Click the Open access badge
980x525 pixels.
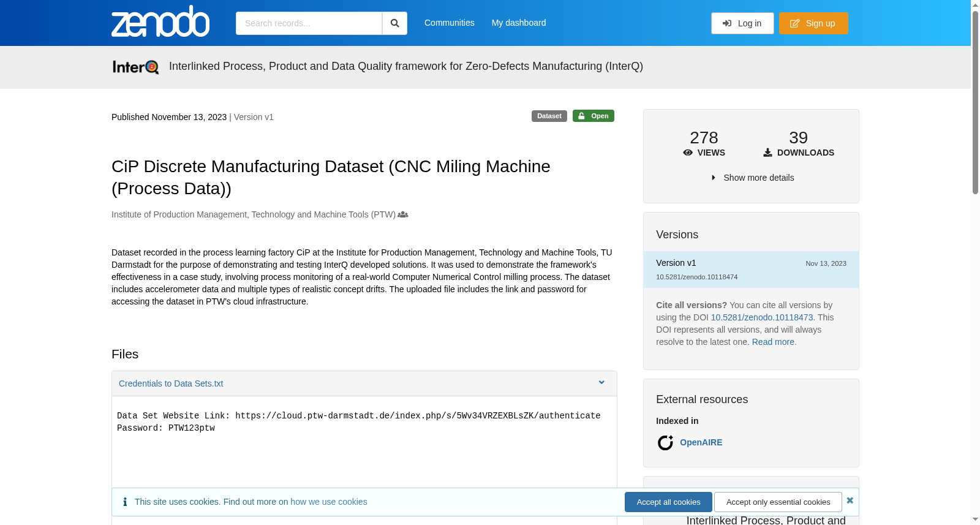click(x=594, y=116)
